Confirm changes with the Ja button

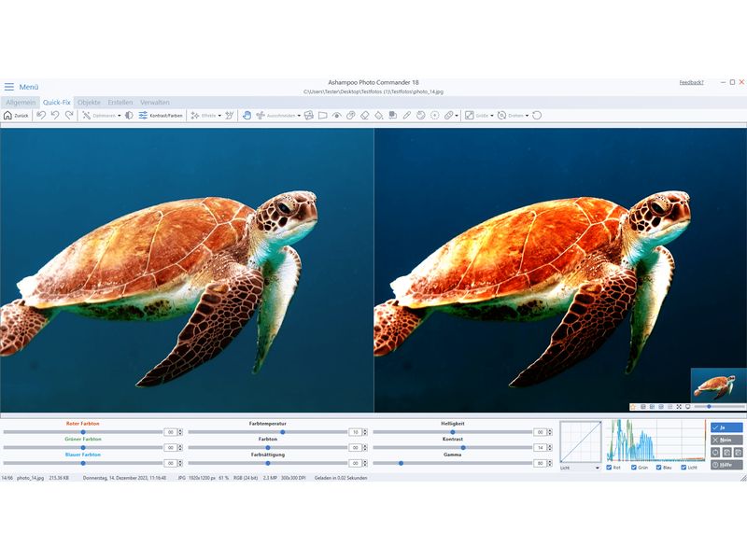point(726,427)
